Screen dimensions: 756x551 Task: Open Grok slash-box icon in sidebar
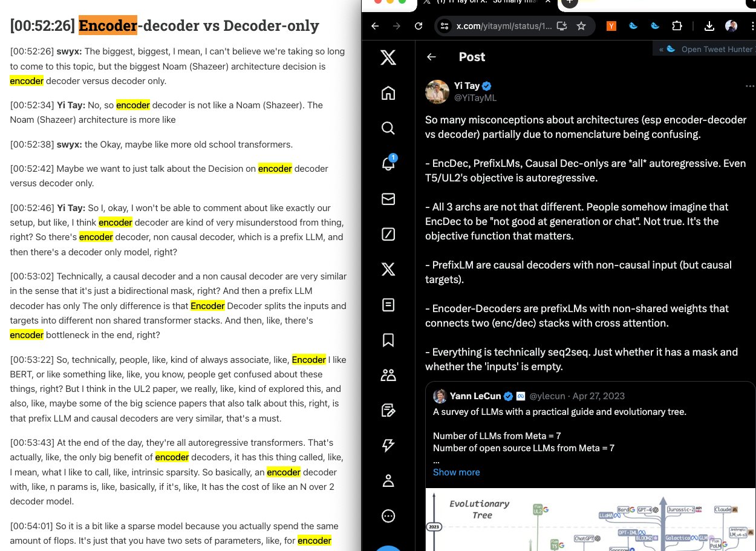click(x=388, y=234)
